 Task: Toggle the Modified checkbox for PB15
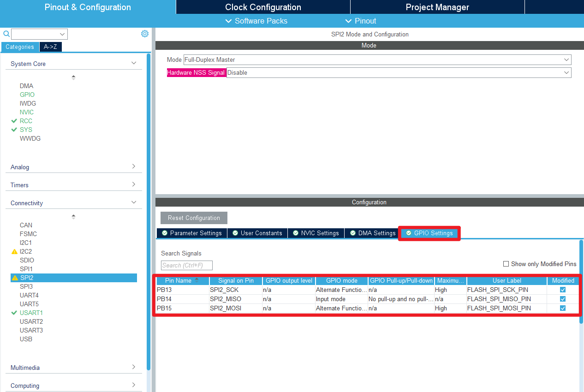coord(562,308)
